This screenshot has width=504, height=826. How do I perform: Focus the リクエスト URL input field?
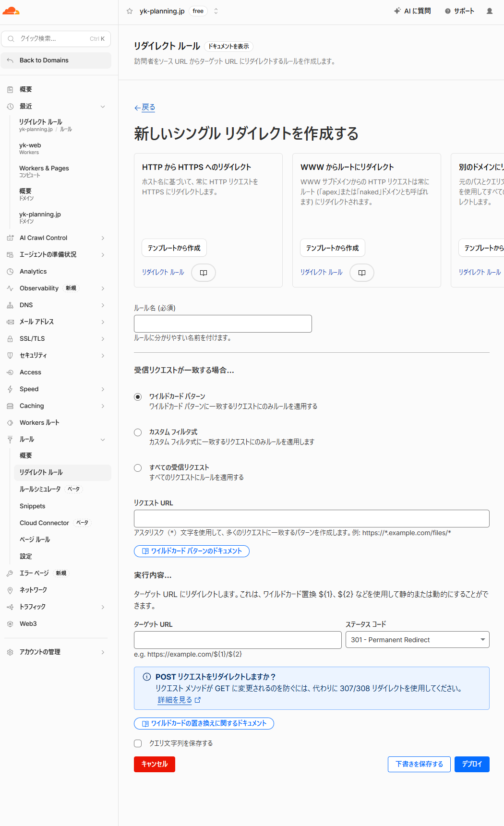click(x=312, y=519)
